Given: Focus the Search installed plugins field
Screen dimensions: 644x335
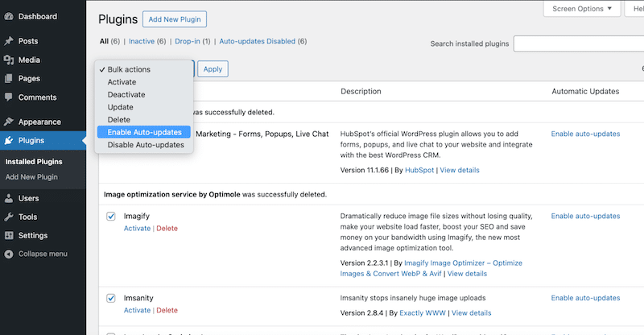Looking at the screenshot, I should [579, 43].
